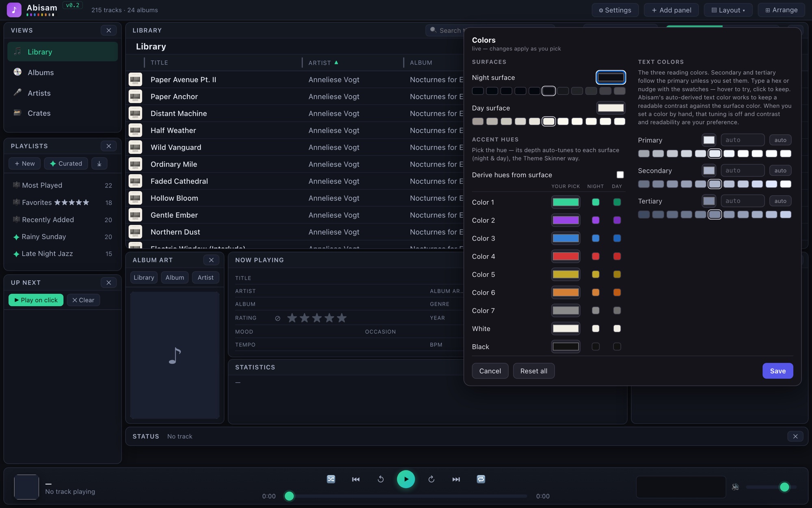Reset Secondary text color to auto
The image size is (812, 508).
point(780,170)
